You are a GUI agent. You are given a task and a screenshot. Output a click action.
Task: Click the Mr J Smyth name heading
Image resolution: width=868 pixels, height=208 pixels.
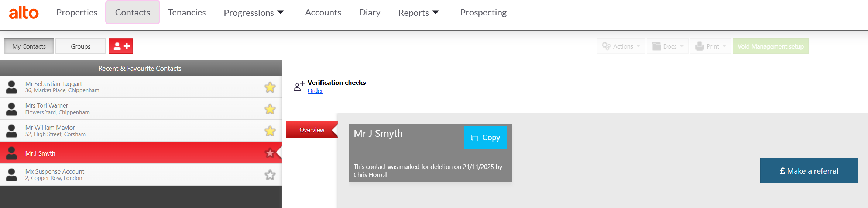[378, 134]
